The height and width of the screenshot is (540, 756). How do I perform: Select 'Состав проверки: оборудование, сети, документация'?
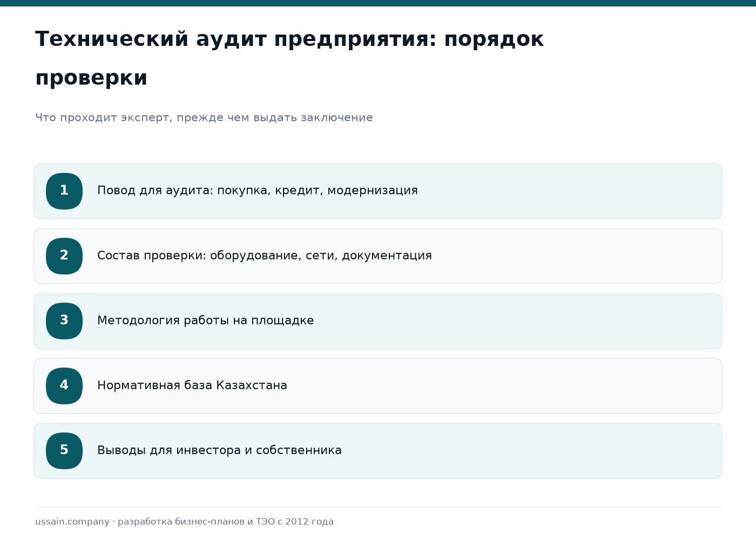click(378, 256)
